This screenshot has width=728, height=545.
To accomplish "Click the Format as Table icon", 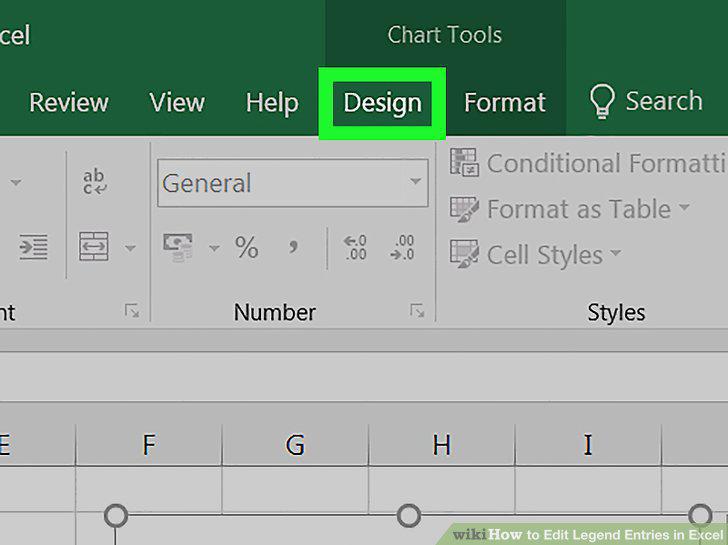I will pyautogui.click(x=463, y=209).
